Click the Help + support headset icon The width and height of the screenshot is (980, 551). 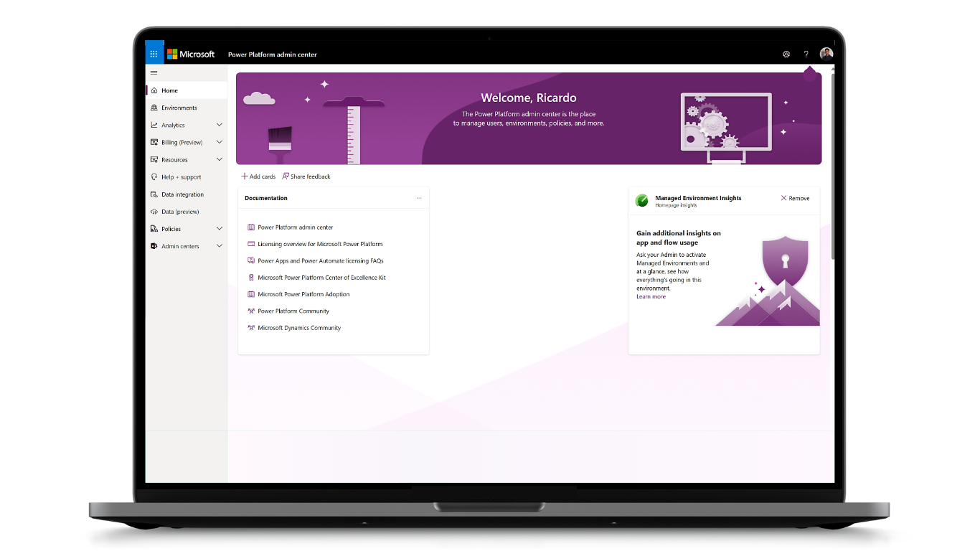coord(154,176)
